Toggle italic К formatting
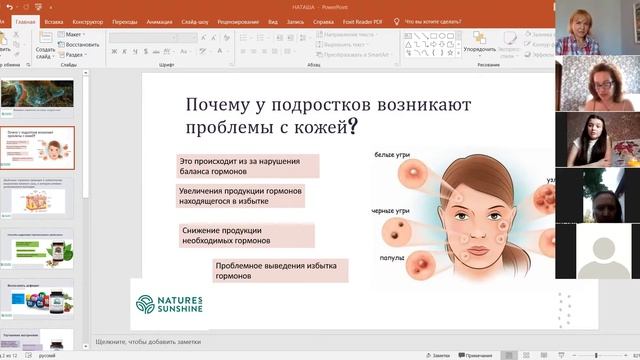The width and height of the screenshot is (640, 360). [124, 51]
